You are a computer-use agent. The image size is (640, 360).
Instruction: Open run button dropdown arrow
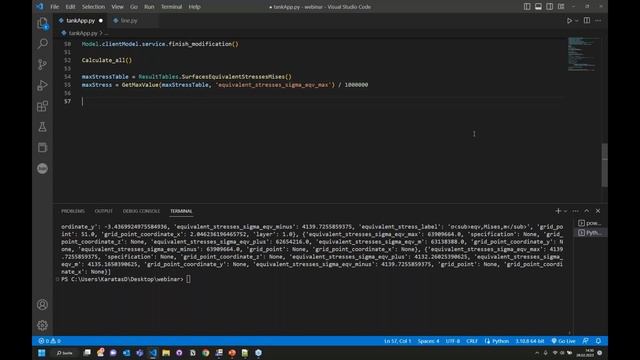pyautogui.click(x=576, y=20)
